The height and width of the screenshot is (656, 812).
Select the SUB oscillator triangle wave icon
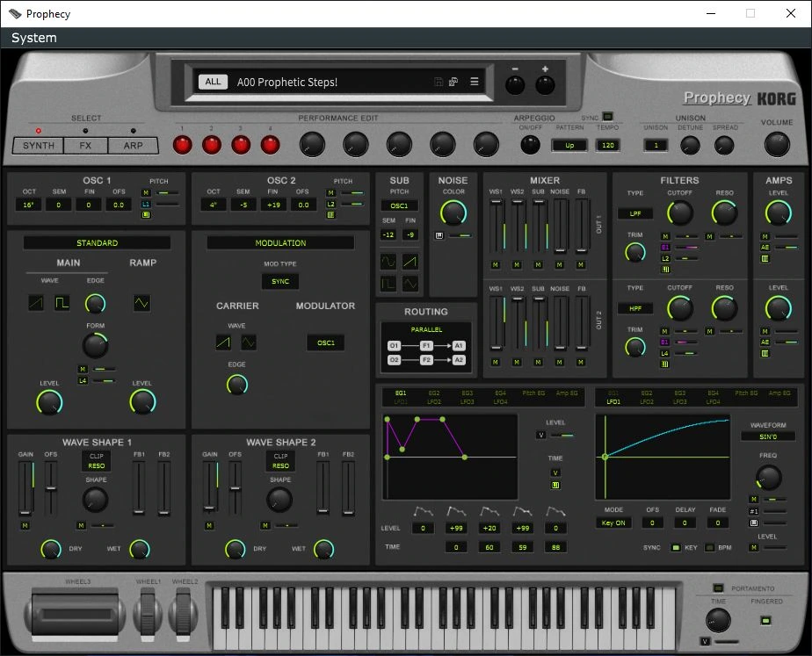pos(410,284)
